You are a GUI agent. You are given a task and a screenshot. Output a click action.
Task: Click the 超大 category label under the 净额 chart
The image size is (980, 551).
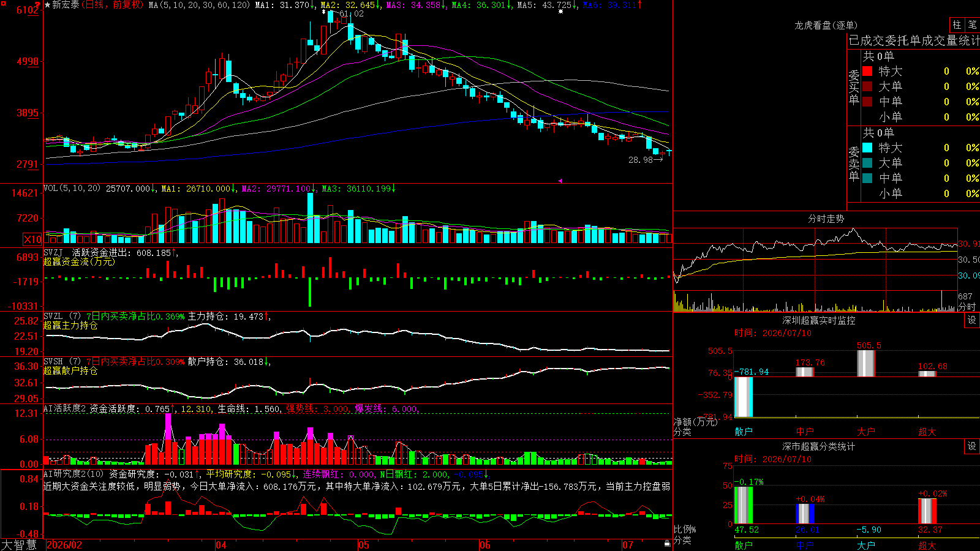tap(927, 432)
